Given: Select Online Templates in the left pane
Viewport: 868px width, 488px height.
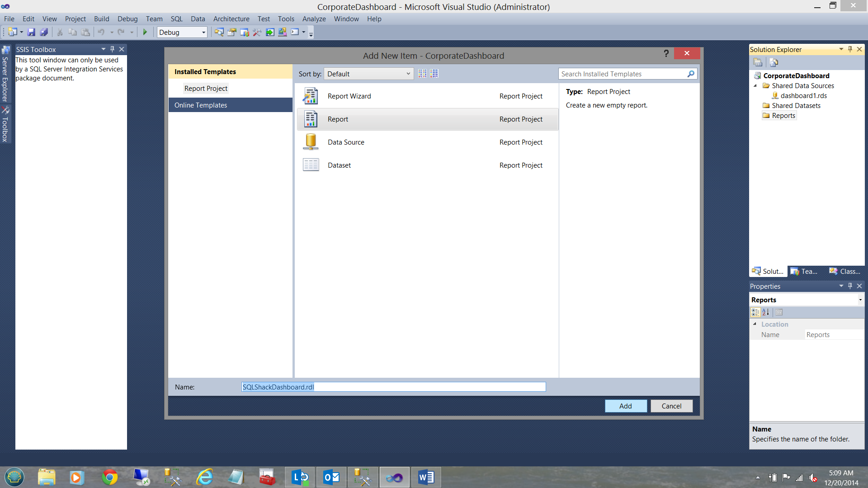Looking at the screenshot, I should (201, 105).
